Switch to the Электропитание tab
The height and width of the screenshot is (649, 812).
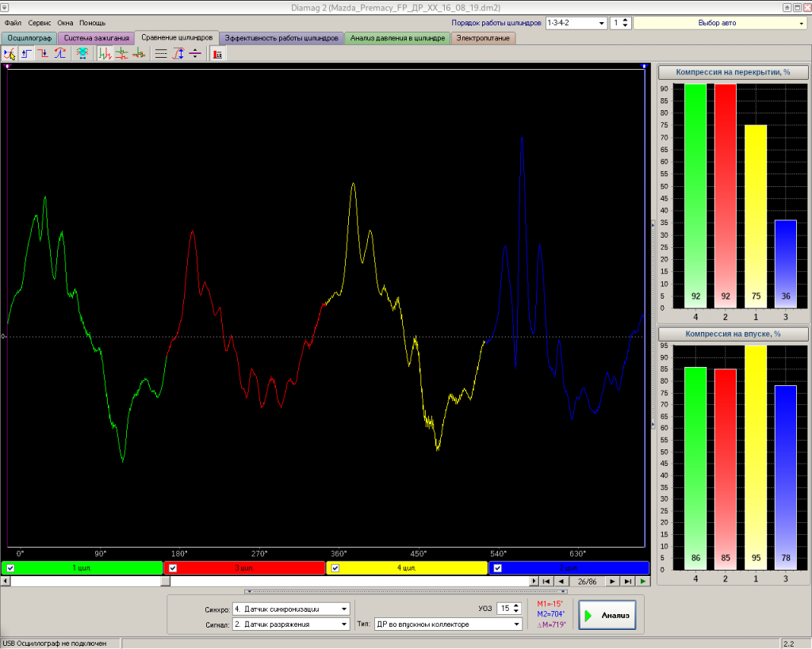(x=483, y=38)
